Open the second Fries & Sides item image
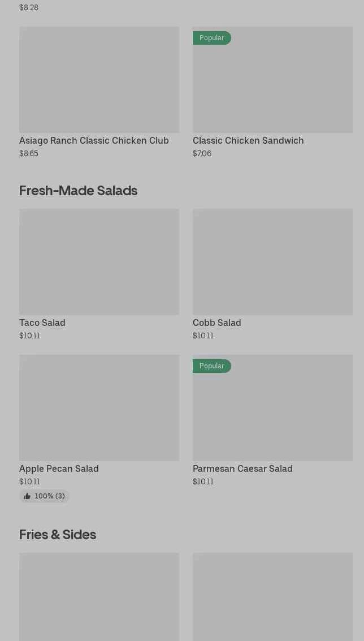 272,597
